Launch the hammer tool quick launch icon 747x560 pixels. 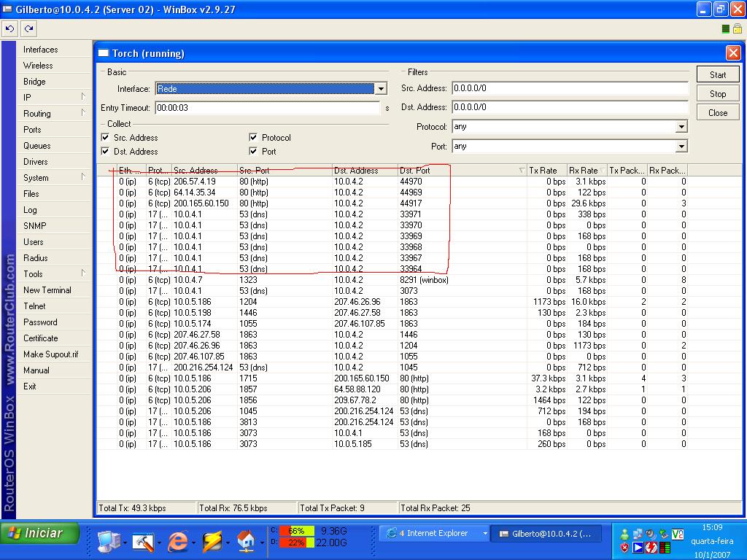[x=143, y=542]
